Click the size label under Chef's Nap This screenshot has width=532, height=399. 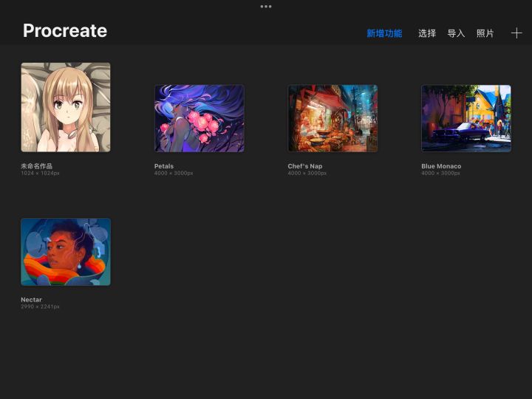tap(307, 173)
